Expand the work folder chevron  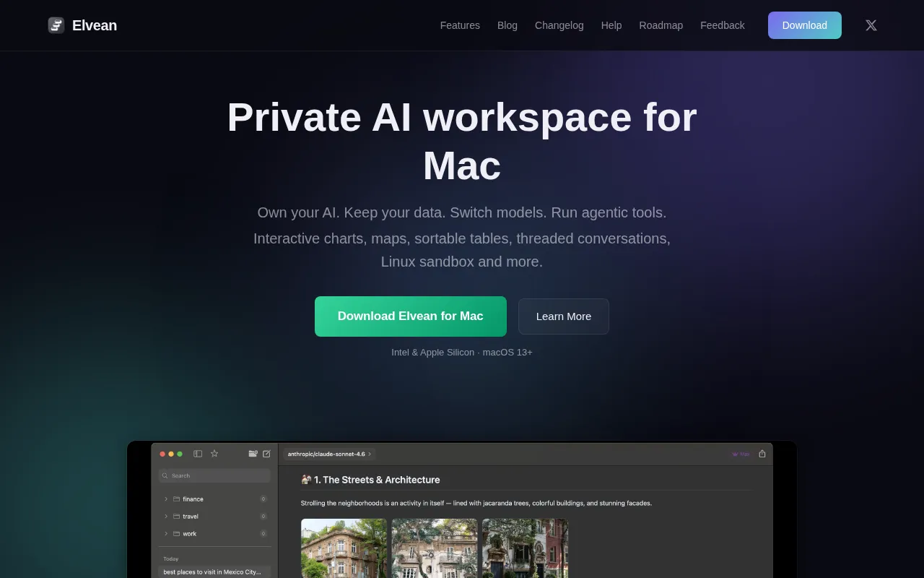tap(166, 534)
